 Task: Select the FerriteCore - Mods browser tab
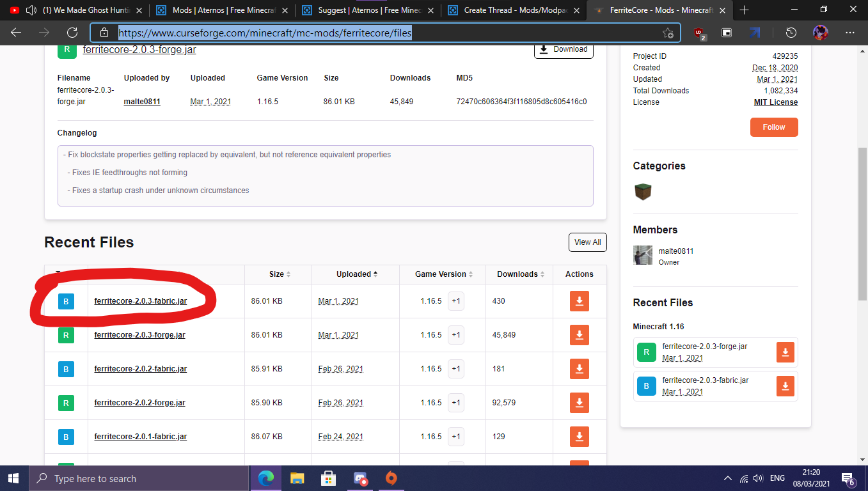pos(659,10)
